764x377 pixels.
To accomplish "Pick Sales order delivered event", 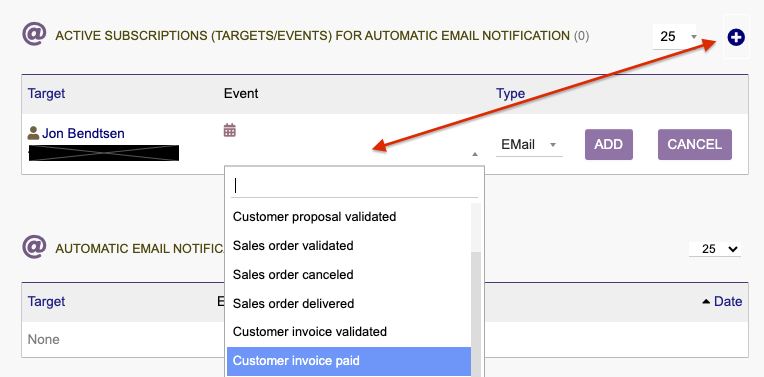I will [x=349, y=303].
